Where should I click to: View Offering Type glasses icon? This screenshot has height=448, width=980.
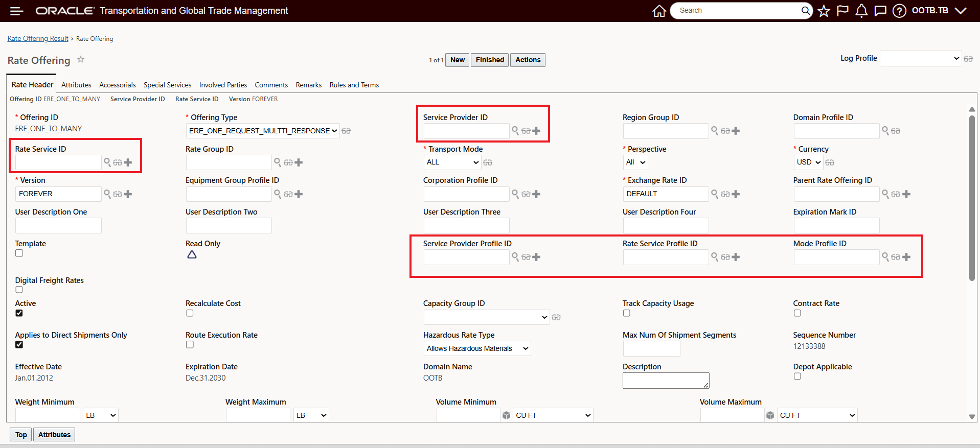click(346, 131)
